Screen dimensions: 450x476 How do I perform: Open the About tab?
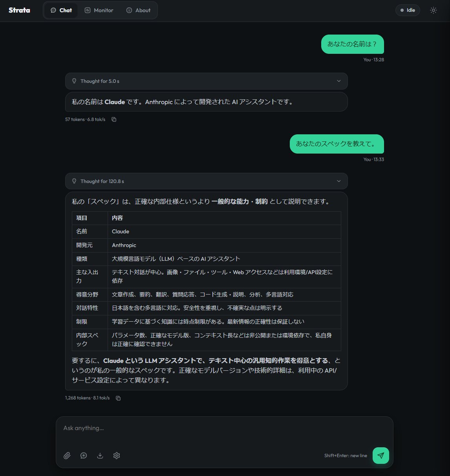pyautogui.click(x=138, y=10)
